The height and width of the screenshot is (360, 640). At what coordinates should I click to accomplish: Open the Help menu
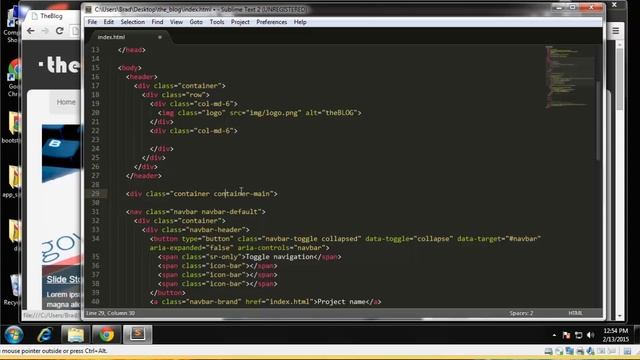click(x=300, y=22)
